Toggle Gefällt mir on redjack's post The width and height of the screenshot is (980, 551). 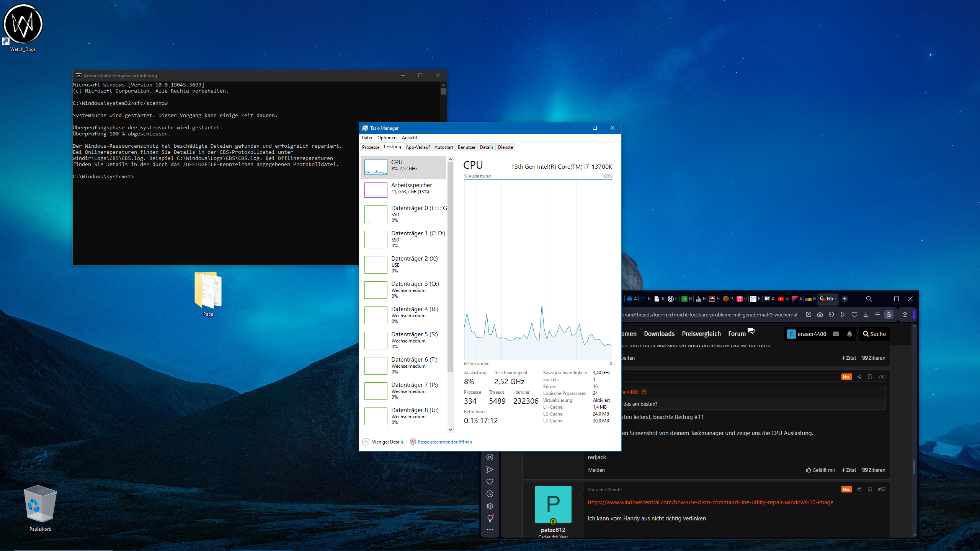(x=820, y=470)
